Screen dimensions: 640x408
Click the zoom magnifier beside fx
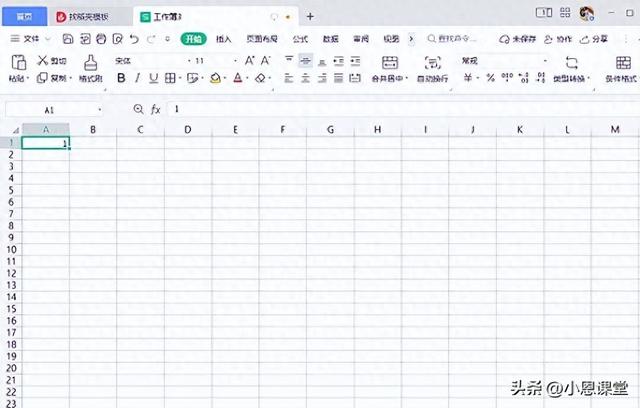[139, 109]
